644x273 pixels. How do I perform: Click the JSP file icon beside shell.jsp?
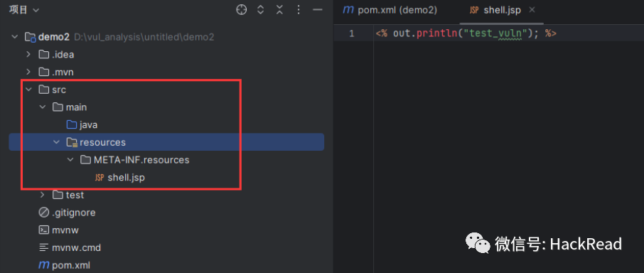pos(100,178)
